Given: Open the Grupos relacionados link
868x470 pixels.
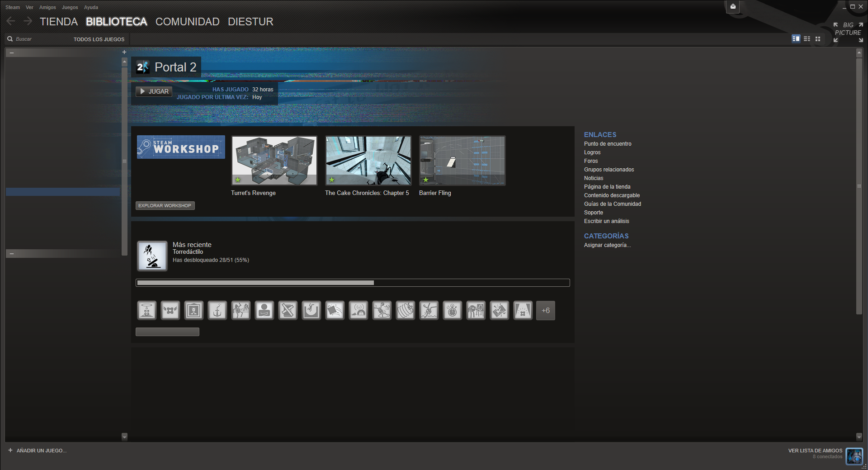Looking at the screenshot, I should click(x=609, y=170).
